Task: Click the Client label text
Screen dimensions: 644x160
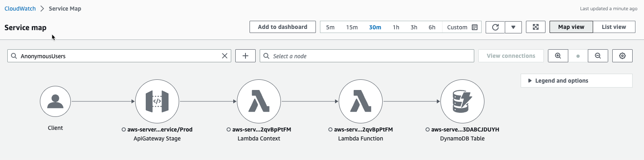Action: pos(55,128)
